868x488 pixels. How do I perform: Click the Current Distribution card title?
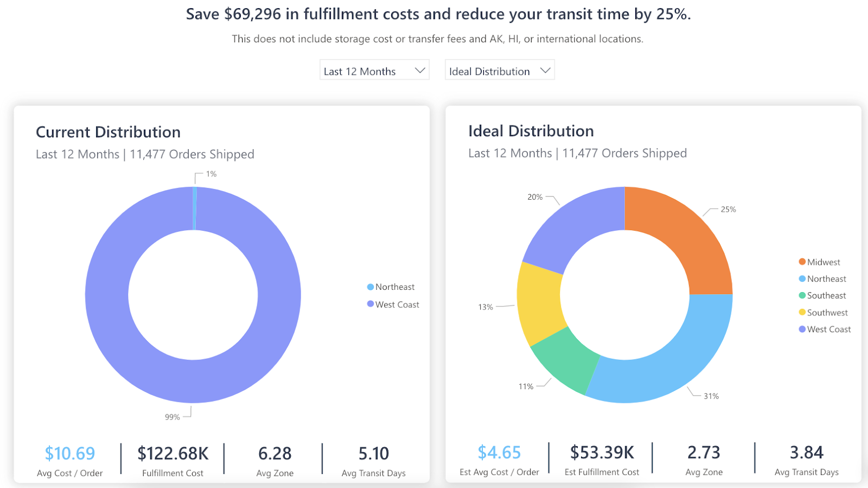pyautogui.click(x=108, y=132)
